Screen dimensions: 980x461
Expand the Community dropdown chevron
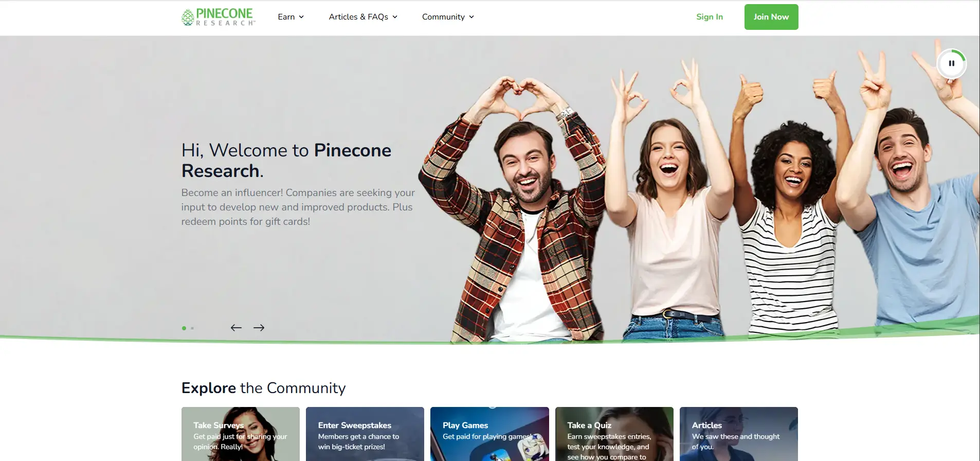[x=471, y=17]
